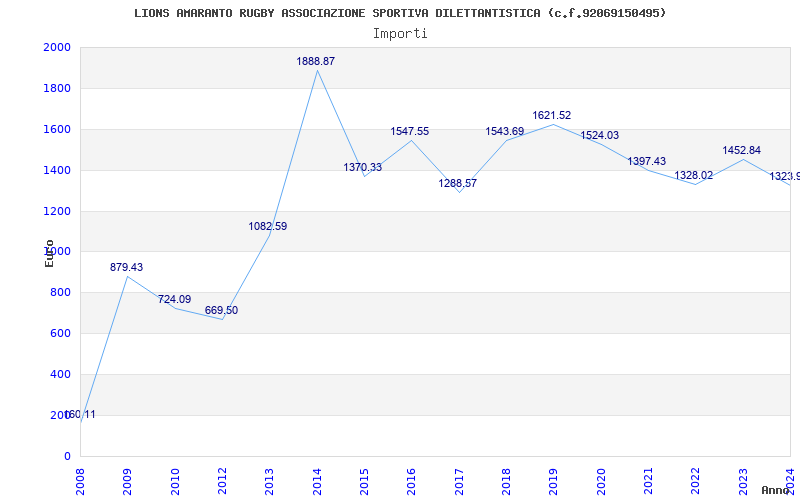Select the 400 y-axis tick label

[x=61, y=374]
